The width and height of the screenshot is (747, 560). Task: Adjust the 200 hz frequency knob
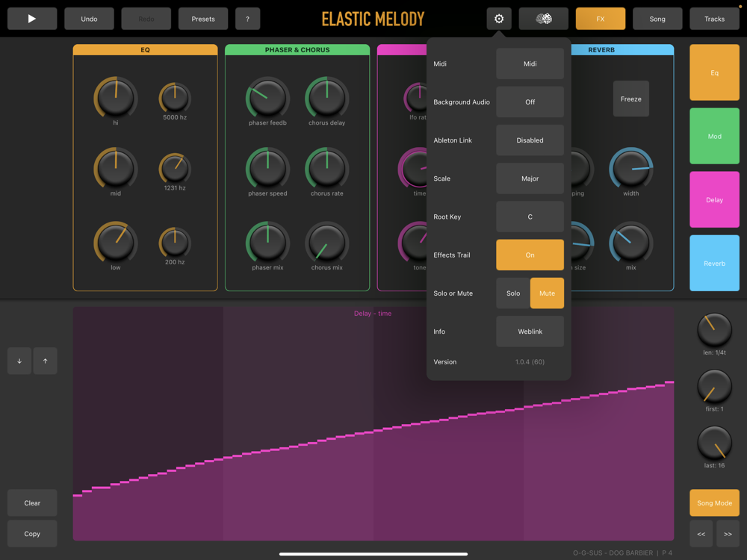tap(175, 243)
